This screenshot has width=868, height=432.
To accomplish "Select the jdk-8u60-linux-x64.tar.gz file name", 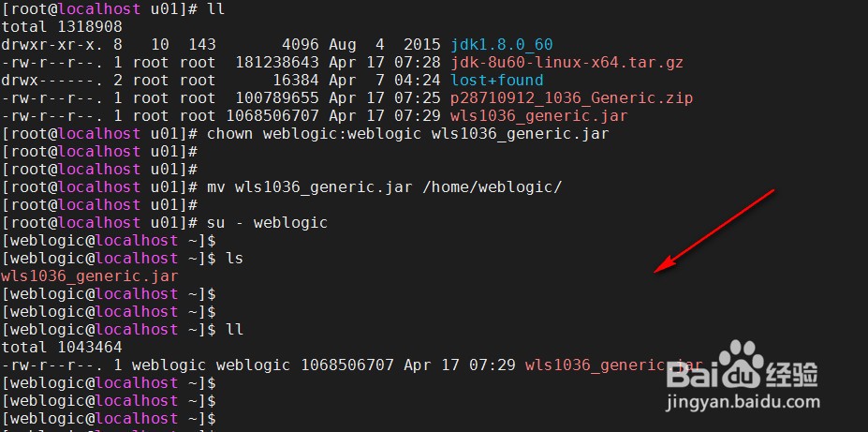I will pos(566,62).
